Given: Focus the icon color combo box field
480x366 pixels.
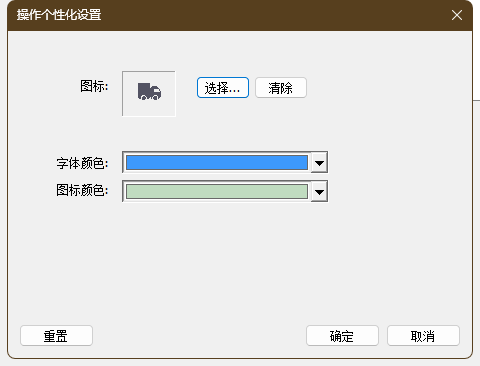Looking at the screenshot, I should pos(225,191).
